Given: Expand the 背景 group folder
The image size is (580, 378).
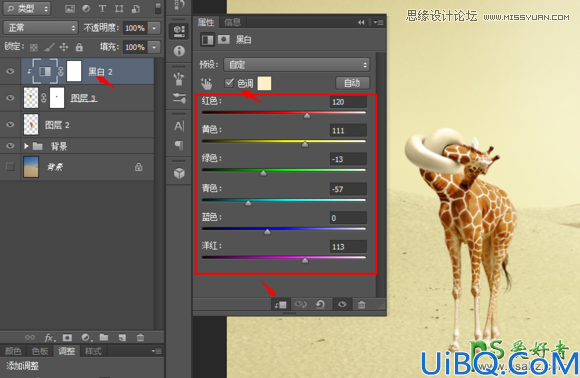Looking at the screenshot, I should (26, 146).
